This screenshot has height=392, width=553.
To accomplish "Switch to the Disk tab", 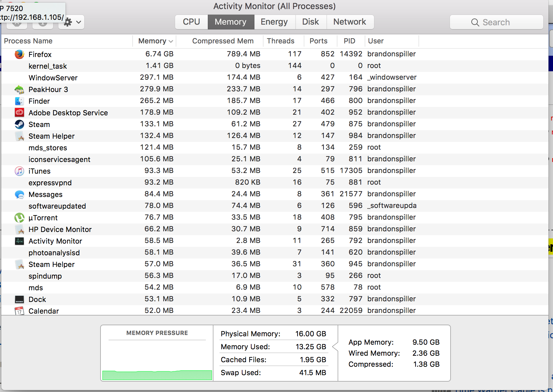I will pos(311,22).
